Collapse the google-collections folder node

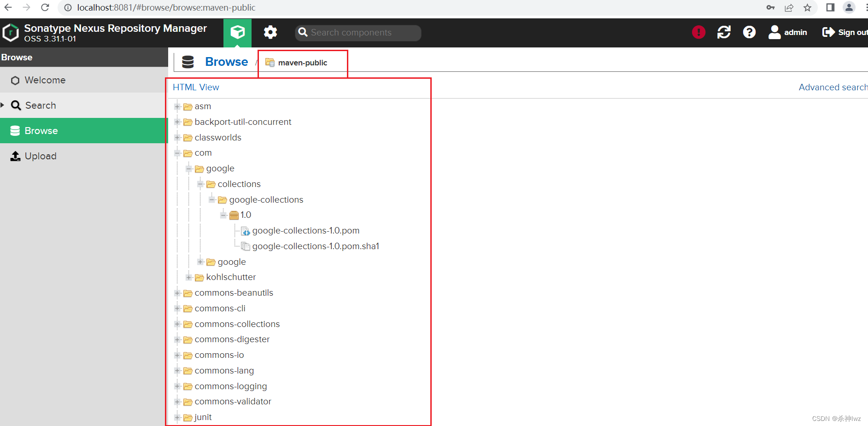click(212, 199)
